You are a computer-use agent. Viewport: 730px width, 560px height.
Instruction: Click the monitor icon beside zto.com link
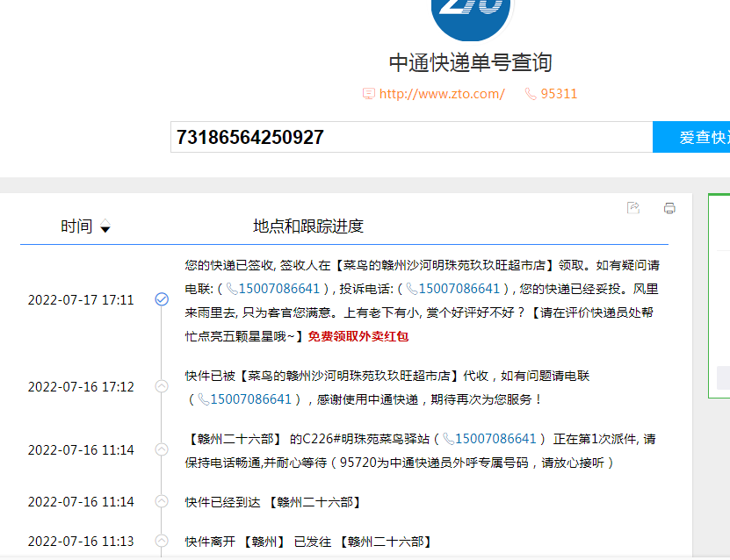pyautogui.click(x=369, y=94)
